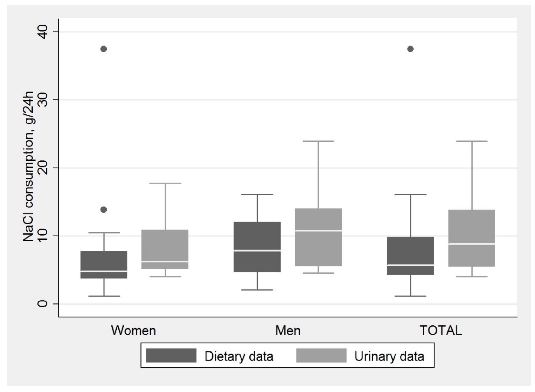This screenshot has height=392, width=535.
Task: Click the Women category axis label
Action: [133, 330]
